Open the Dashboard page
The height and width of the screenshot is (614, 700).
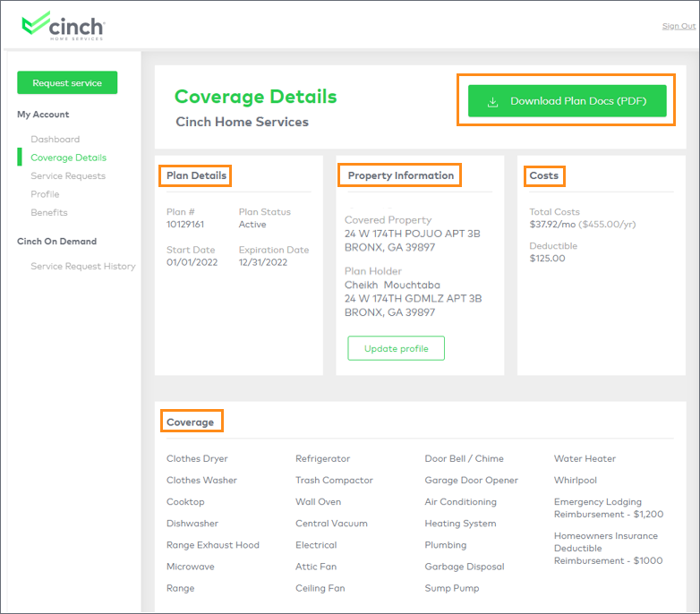tap(55, 140)
